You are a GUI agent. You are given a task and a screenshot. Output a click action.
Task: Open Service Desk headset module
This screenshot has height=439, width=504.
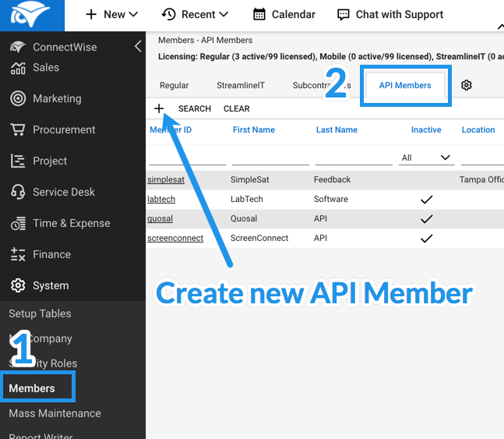(63, 193)
